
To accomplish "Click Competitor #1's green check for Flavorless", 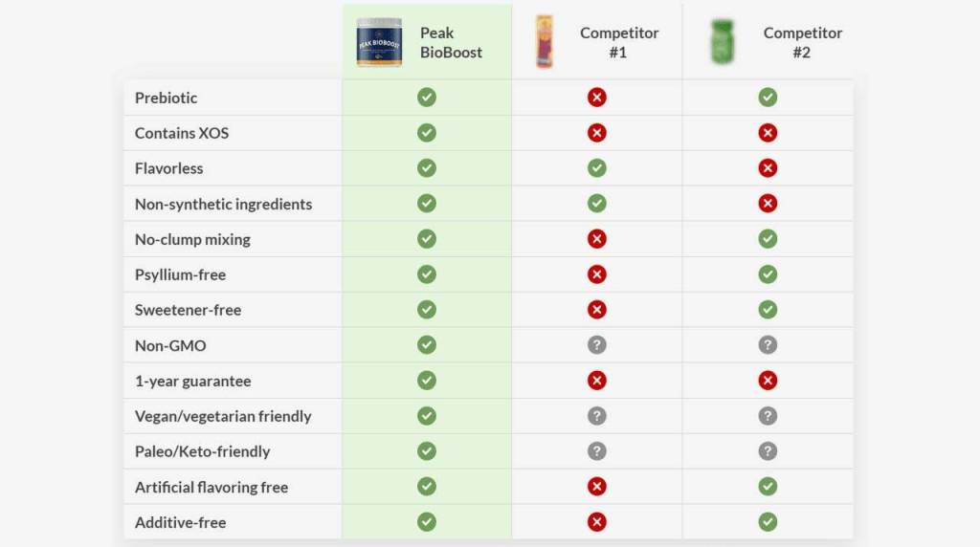I will 597,168.
